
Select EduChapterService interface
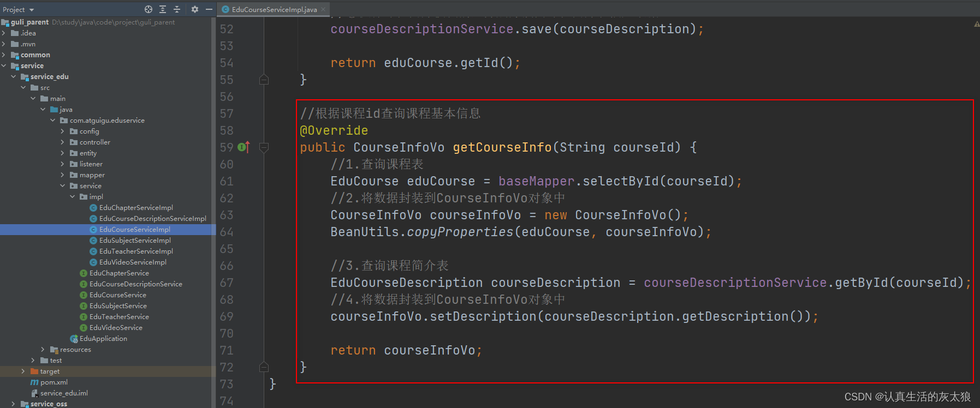click(x=119, y=273)
